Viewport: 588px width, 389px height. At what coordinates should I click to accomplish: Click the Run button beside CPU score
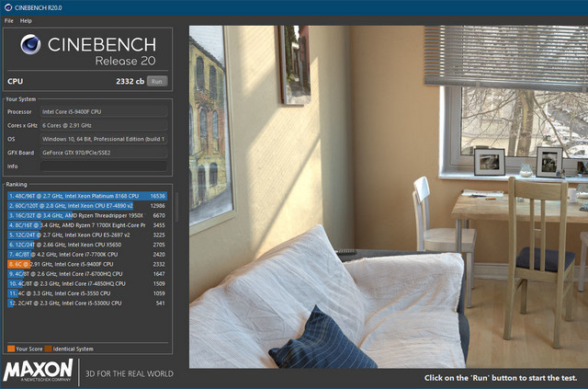tap(157, 81)
